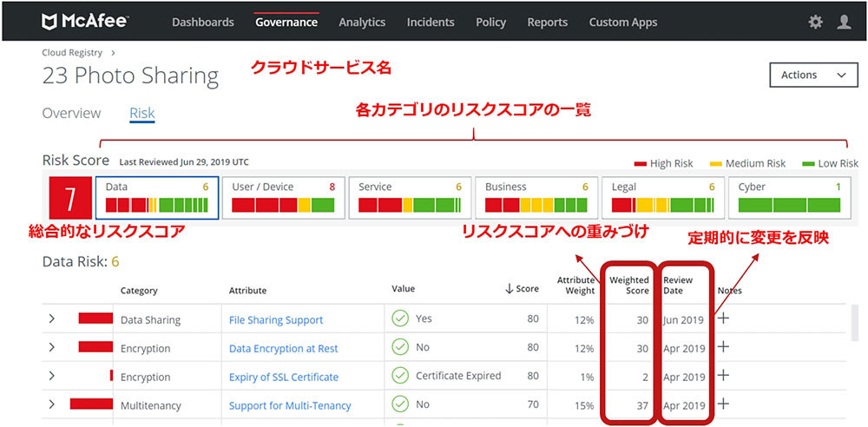Image resolution: width=868 pixels, height=427 pixels.
Task: Open the Incidents menu
Action: point(431,23)
